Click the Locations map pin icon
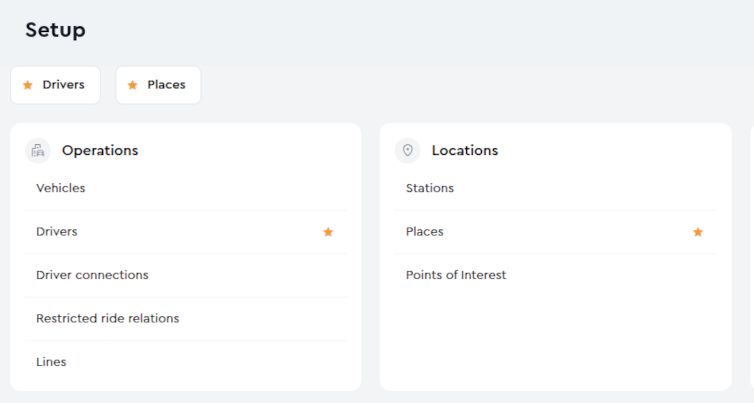 click(407, 151)
